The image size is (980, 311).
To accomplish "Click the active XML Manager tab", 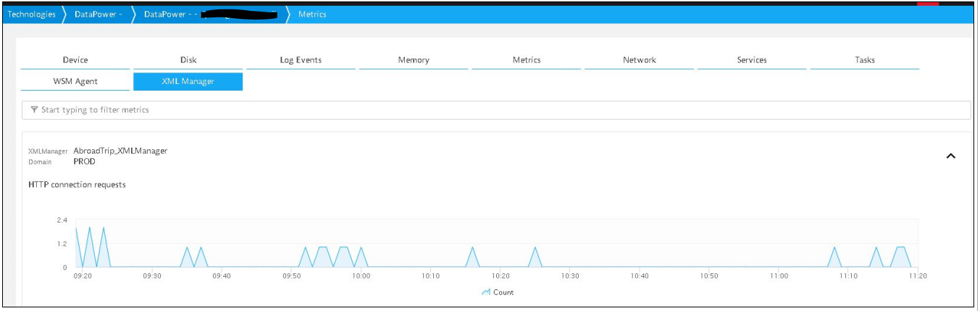I will 188,82.
